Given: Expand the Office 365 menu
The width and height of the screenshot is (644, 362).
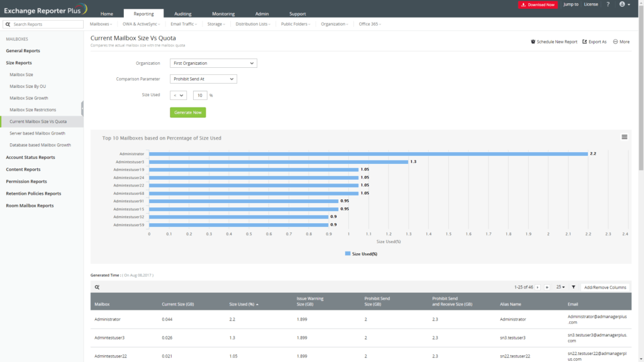Looking at the screenshot, I should coord(370,25).
